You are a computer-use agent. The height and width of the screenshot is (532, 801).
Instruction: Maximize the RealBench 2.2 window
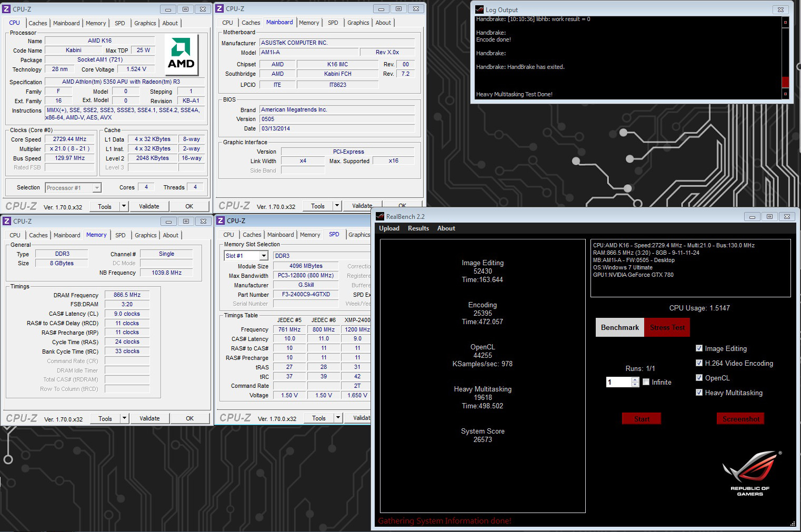(x=769, y=216)
